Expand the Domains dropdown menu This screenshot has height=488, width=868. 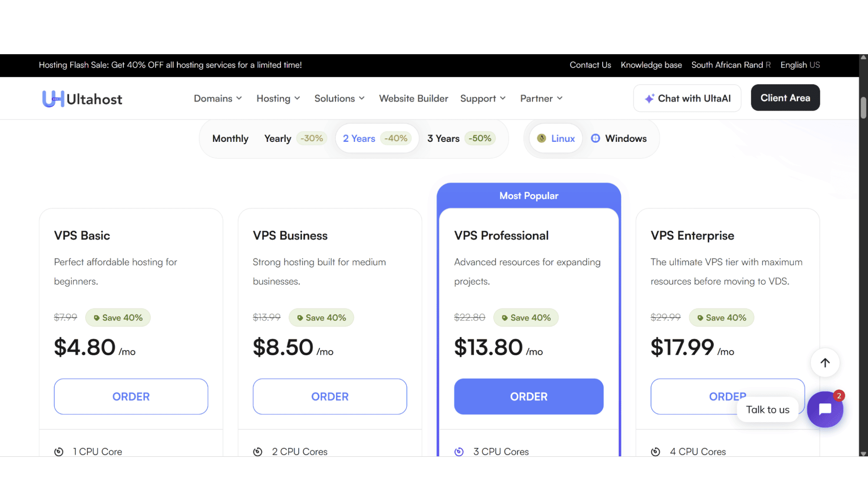(218, 98)
